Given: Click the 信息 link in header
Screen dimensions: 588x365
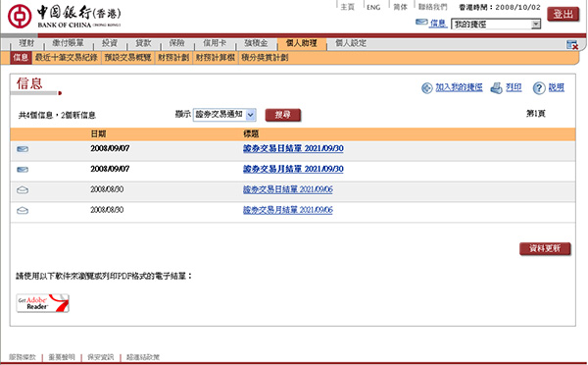Looking at the screenshot, I should (438, 24).
